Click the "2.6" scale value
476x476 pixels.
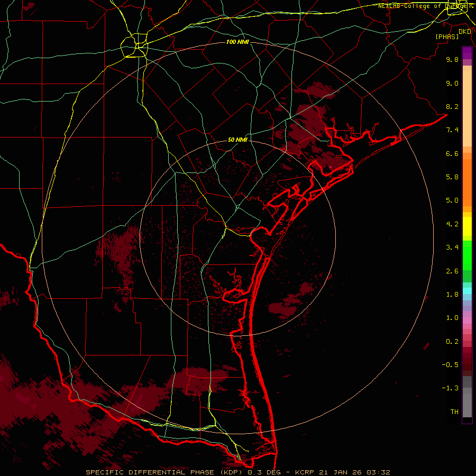coord(452,271)
